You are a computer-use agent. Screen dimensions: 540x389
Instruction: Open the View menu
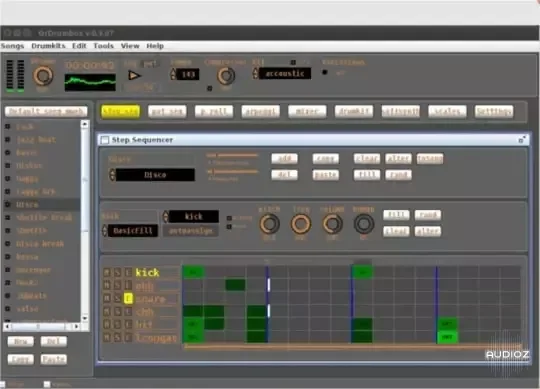pos(130,46)
